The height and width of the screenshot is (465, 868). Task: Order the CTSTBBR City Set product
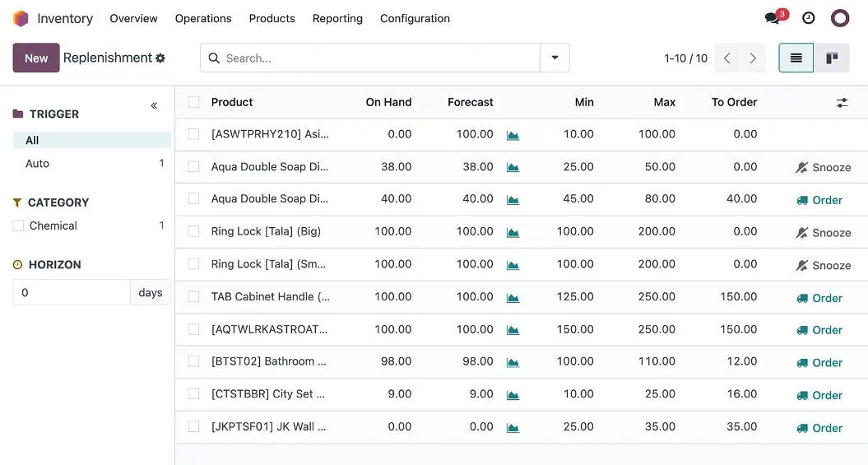(819, 395)
